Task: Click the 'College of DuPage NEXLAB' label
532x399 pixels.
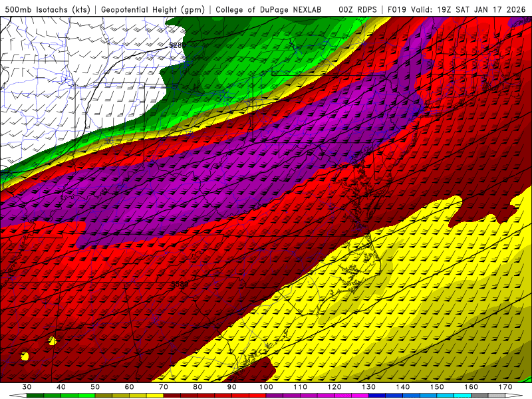Action: point(268,9)
